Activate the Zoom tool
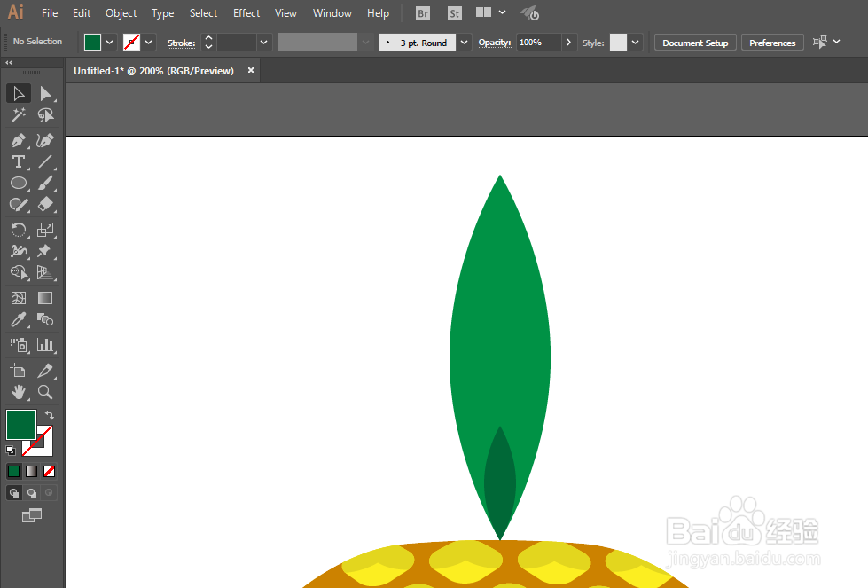 pyautogui.click(x=45, y=392)
